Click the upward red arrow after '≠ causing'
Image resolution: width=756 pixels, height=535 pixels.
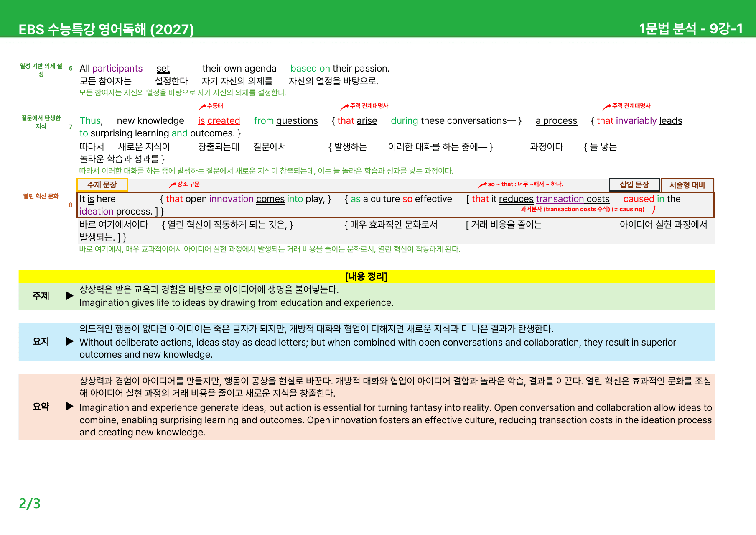(654, 210)
